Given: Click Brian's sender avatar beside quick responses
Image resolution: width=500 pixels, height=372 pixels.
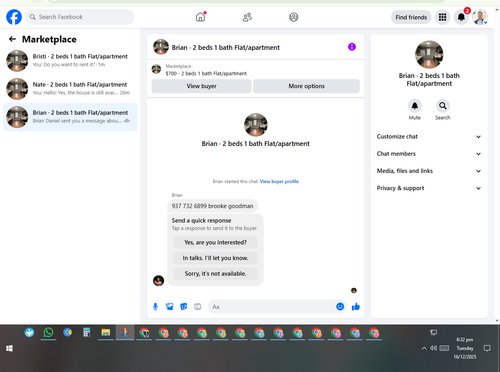Looking at the screenshot, I should [158, 281].
